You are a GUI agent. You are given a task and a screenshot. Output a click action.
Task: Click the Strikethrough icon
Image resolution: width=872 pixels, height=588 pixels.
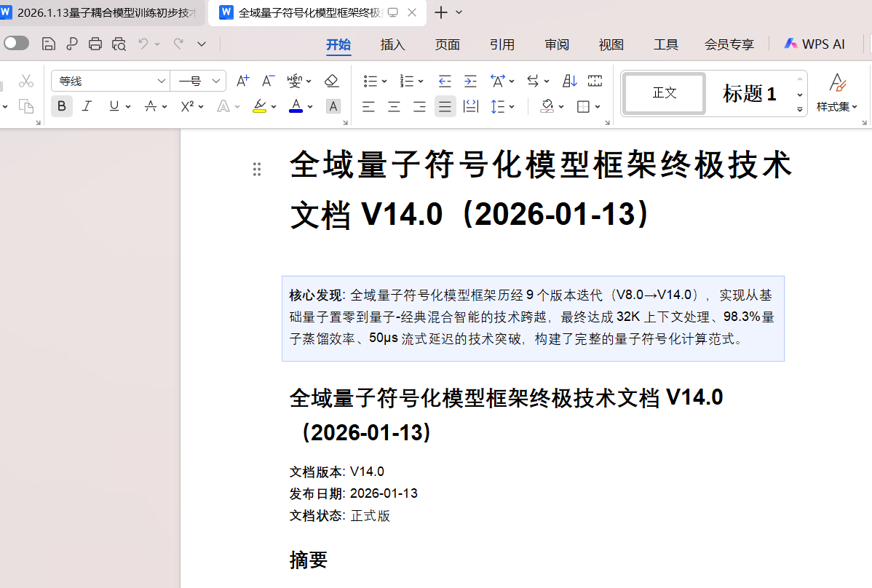pos(150,106)
